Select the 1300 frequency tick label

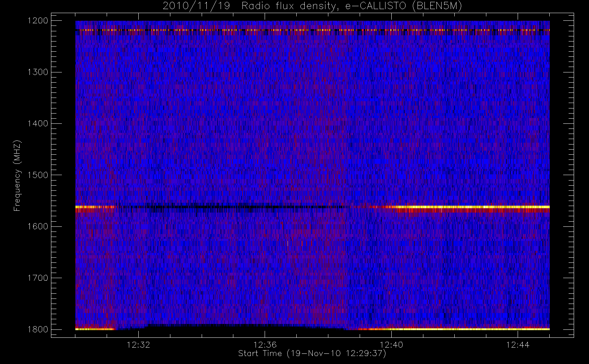(x=38, y=72)
